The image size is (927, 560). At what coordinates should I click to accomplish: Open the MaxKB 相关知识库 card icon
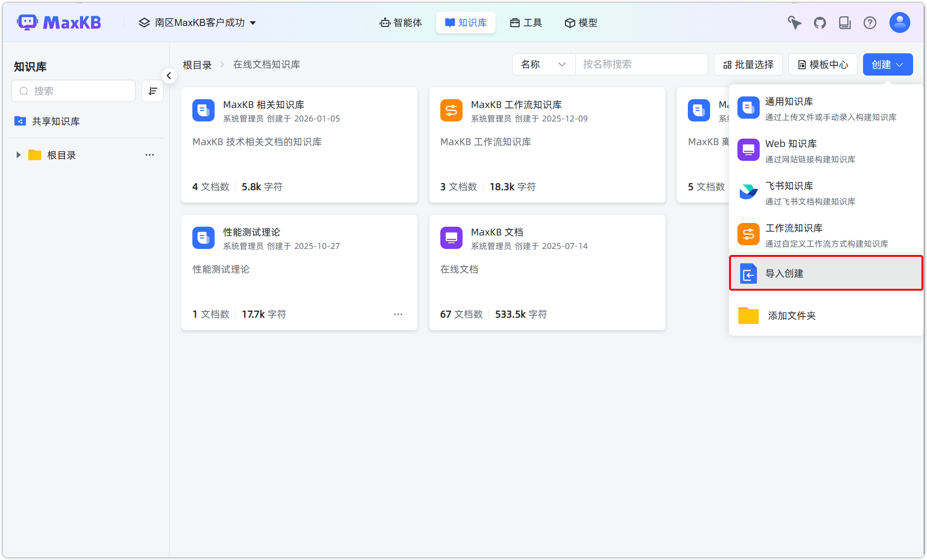click(x=203, y=110)
